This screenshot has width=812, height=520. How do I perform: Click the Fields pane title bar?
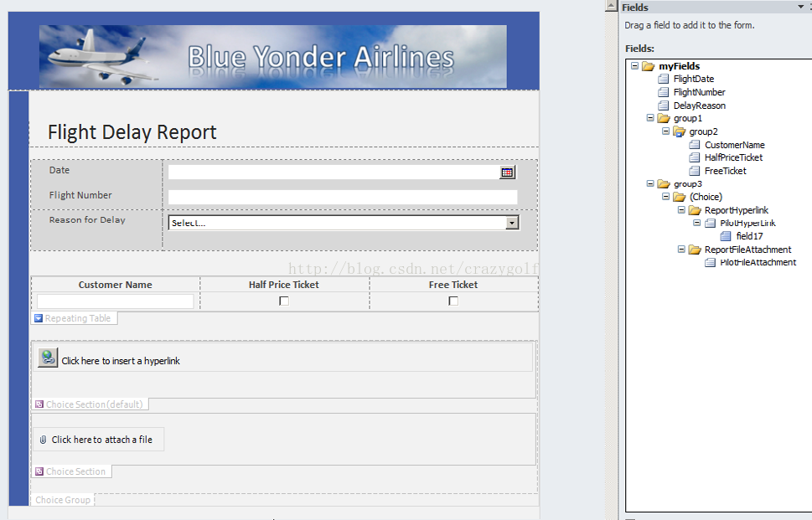[715, 7]
